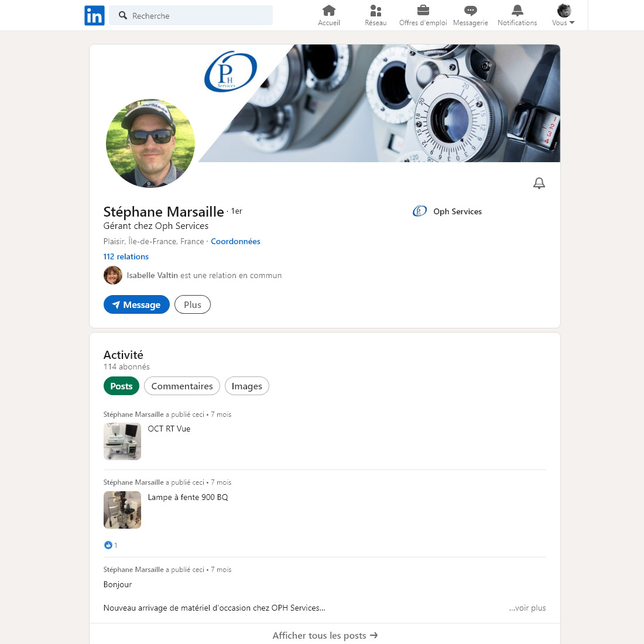Switch to Commentaires activity filter
This screenshot has height=644, width=644.
coord(182,386)
